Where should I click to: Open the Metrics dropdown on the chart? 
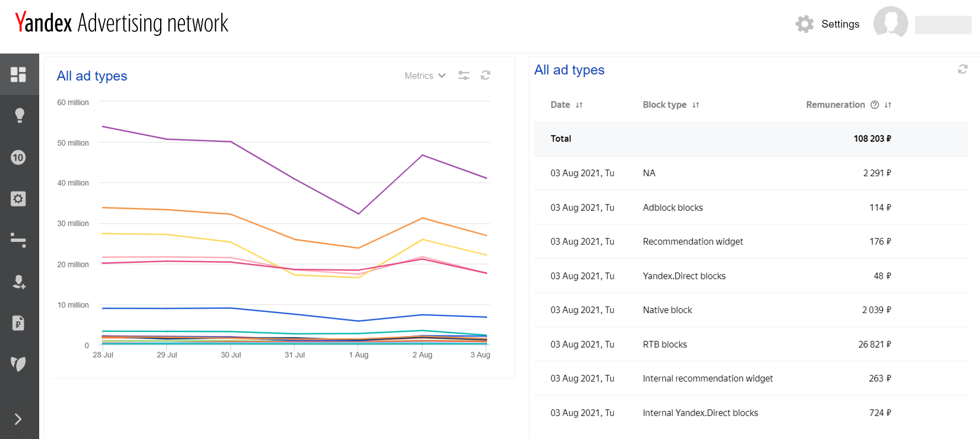point(425,76)
